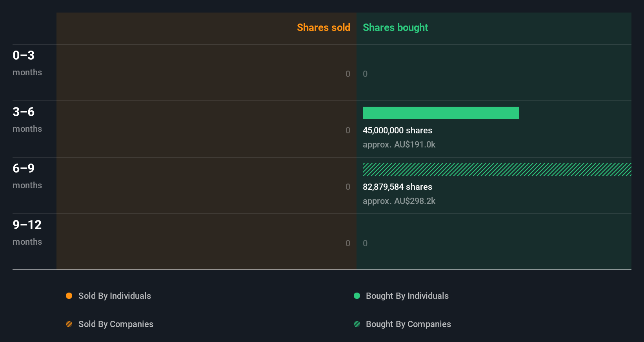The image size is (644, 342).
Task: Click the approx. AU$298.2k amount
Action: (x=399, y=201)
